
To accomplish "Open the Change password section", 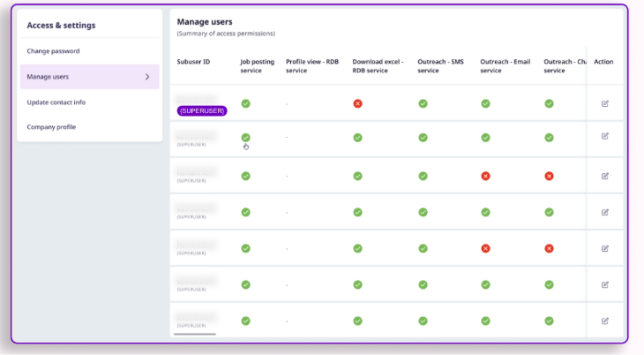I will click(x=53, y=51).
